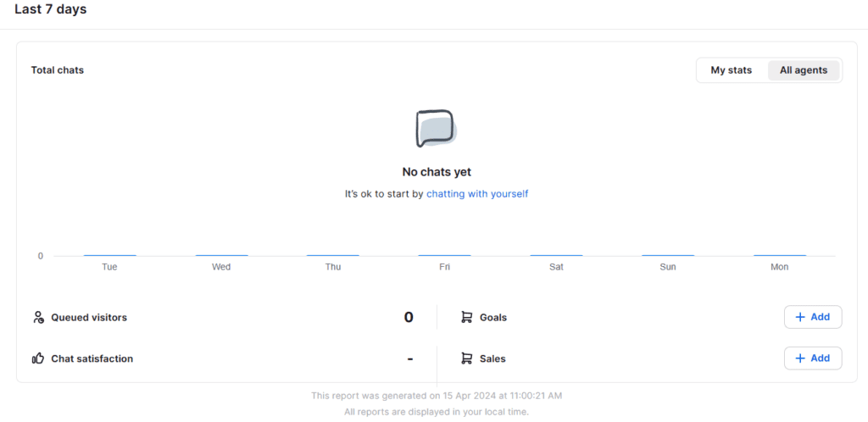868x422 pixels.
Task: Click the empty chat bubble icon
Action: (x=436, y=130)
